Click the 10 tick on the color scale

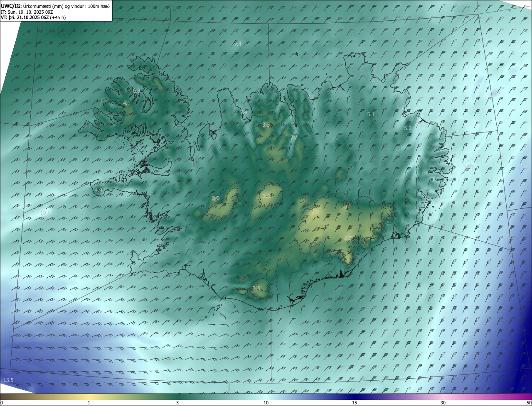pos(266,403)
